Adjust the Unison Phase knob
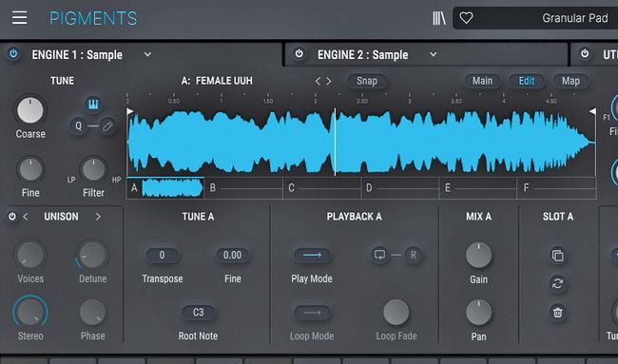 click(92, 312)
